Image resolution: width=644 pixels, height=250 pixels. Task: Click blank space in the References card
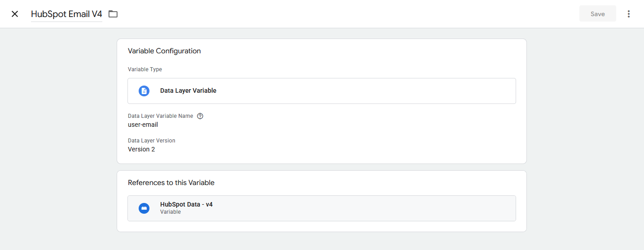click(x=359, y=183)
